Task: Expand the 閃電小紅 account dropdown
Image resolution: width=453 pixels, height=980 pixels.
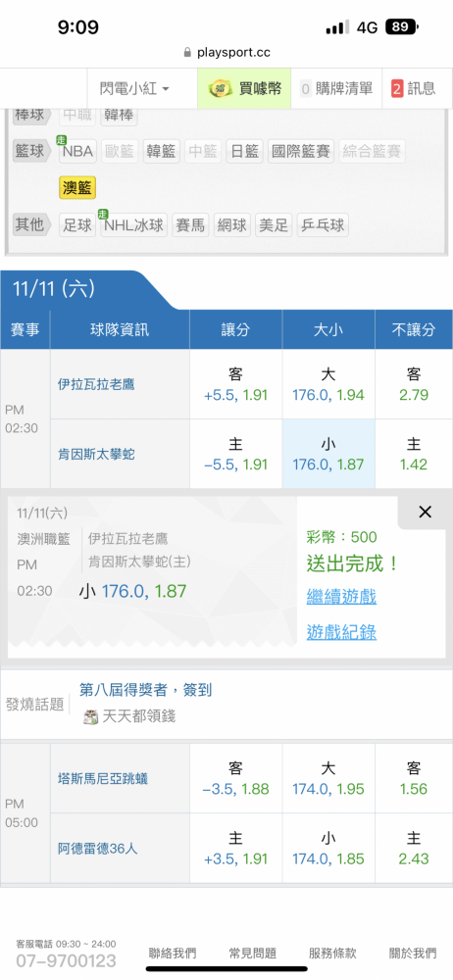Action: pos(134,89)
